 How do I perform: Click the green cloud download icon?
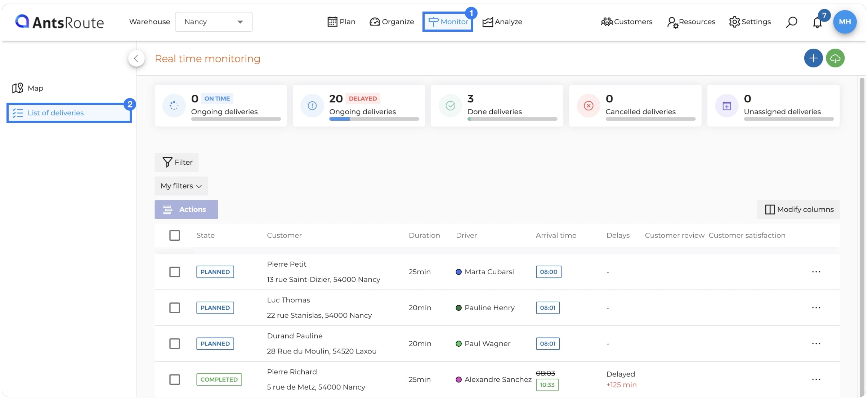[x=835, y=58]
